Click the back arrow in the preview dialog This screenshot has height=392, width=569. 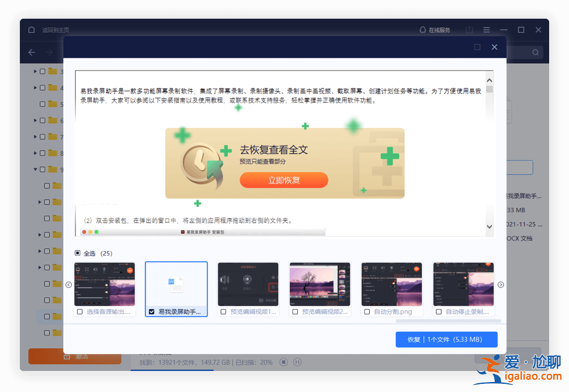[x=31, y=52]
